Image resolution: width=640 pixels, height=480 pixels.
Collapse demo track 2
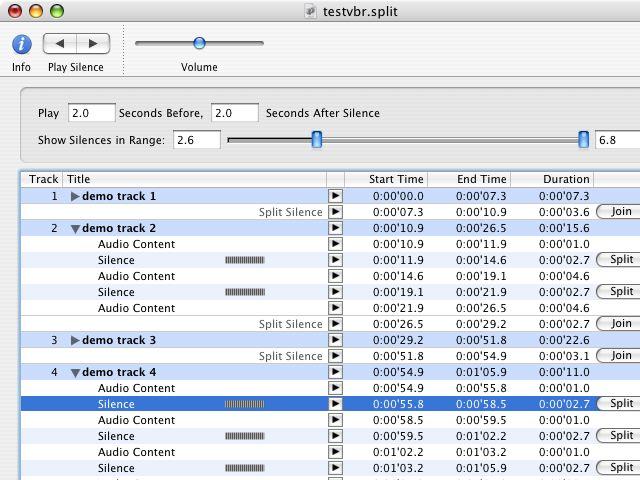point(75,229)
